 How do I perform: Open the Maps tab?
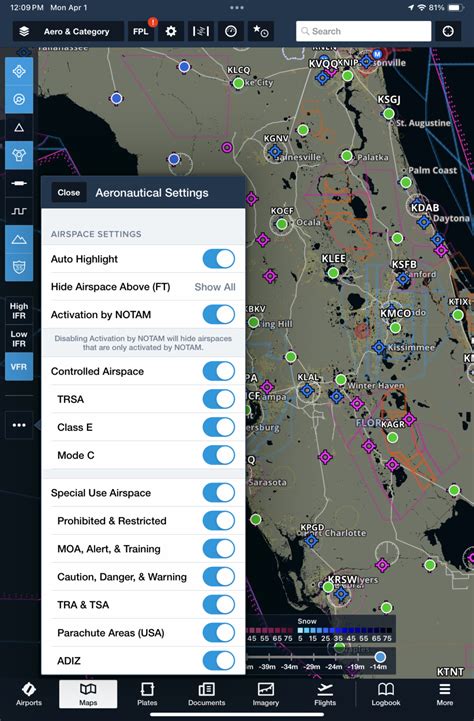click(88, 694)
